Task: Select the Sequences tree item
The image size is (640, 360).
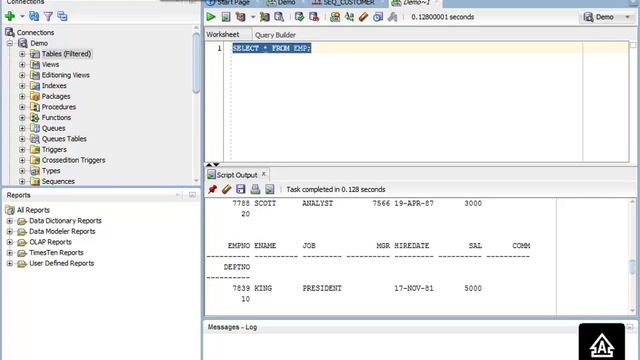Action: [x=58, y=181]
